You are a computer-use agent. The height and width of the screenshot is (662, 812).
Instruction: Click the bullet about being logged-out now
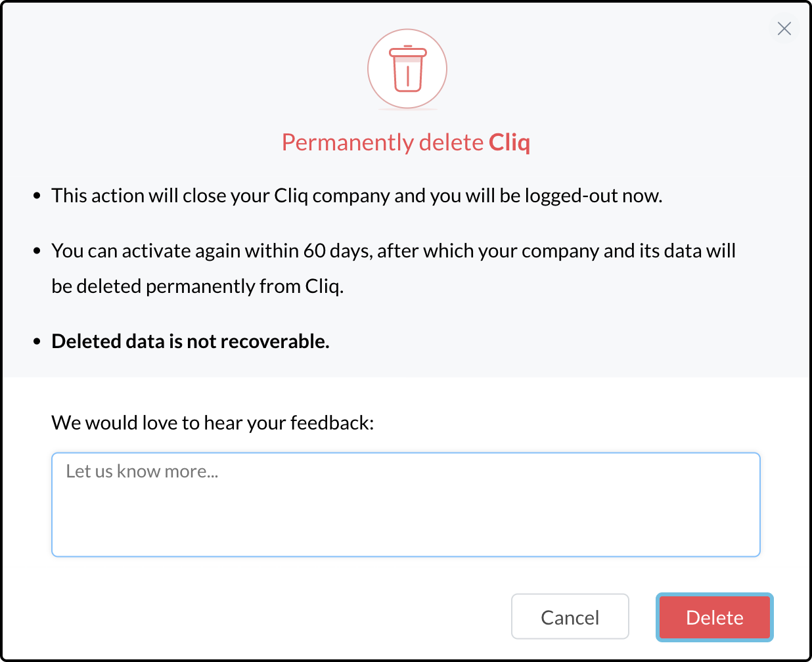pyautogui.click(x=357, y=196)
